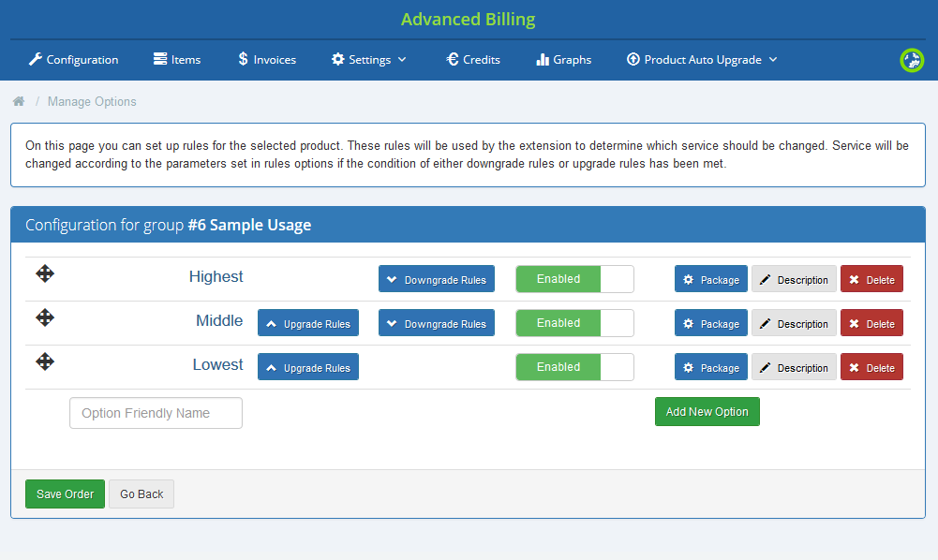
Task: Click the Manage Options breadcrumb
Action: (92, 101)
